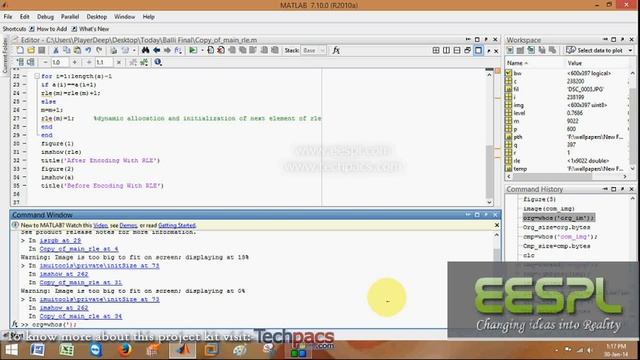This screenshot has width=640, height=360.
Task: Click the cell multiply value field 1.1
Action: pos(104,62)
